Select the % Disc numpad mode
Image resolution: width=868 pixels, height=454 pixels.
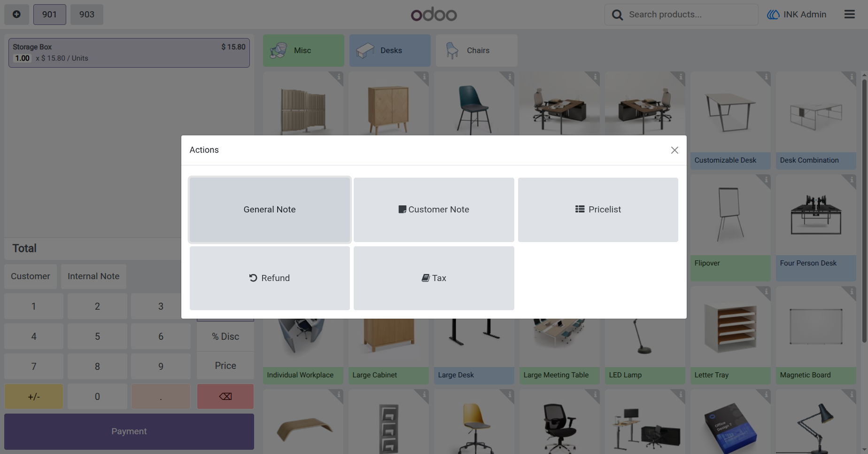[225, 337]
